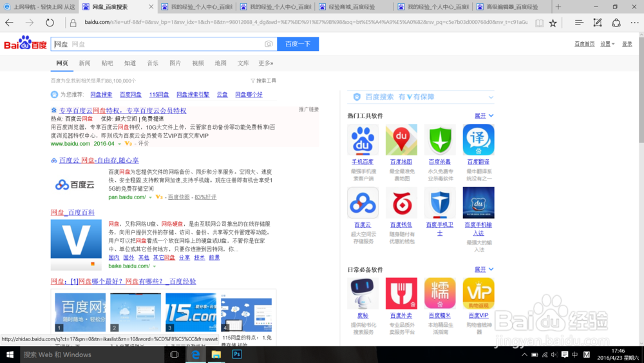Switch to the 贴吧 search tab
Image resolution: width=644 pixels, height=363 pixels.
[x=107, y=63]
